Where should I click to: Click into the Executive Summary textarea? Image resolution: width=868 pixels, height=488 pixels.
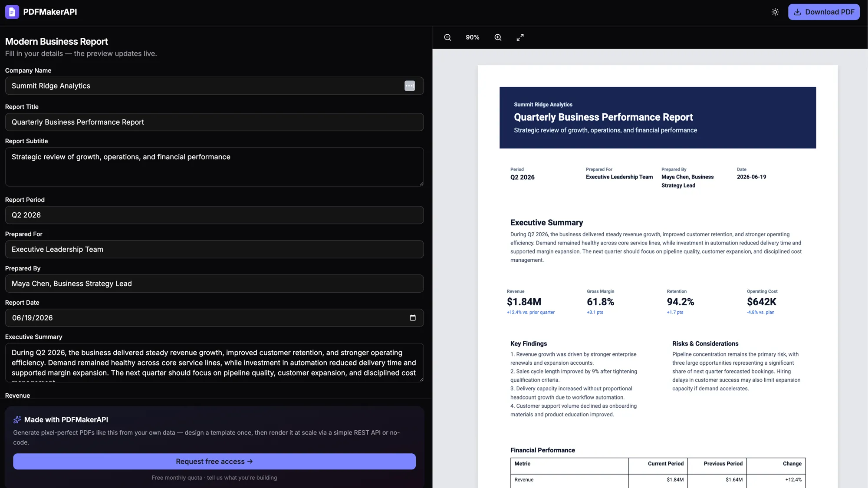[214, 363]
